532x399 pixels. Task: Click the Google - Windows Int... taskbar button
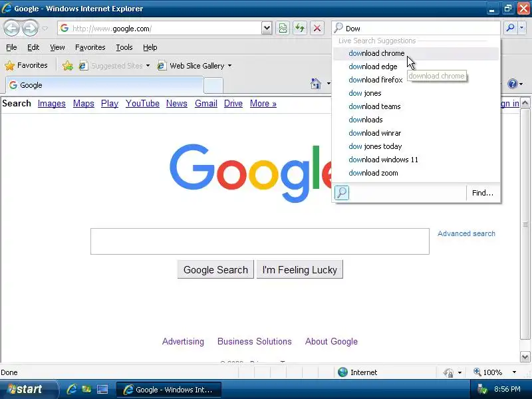click(x=169, y=390)
